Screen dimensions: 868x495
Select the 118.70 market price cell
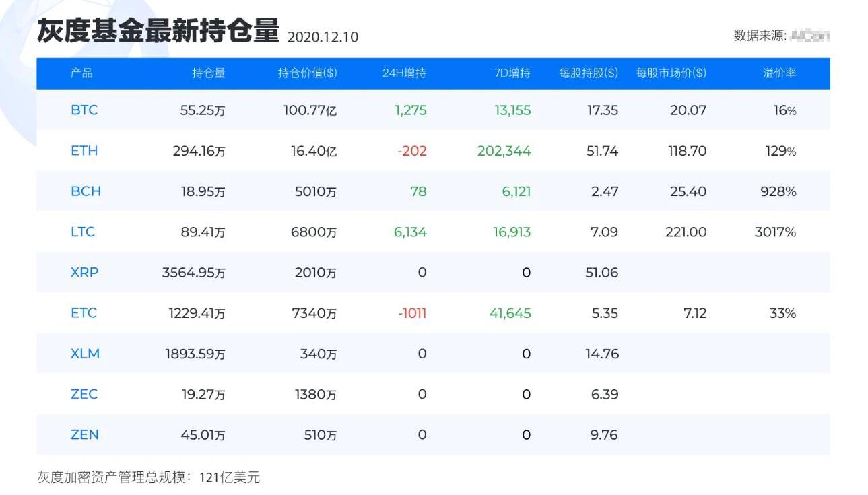click(688, 151)
